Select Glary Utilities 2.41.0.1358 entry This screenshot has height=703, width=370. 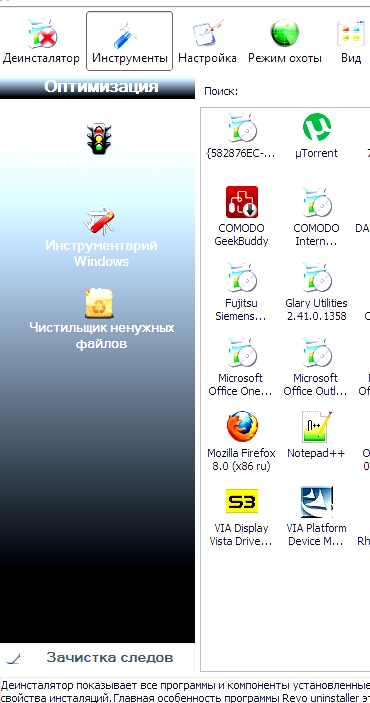point(316,291)
